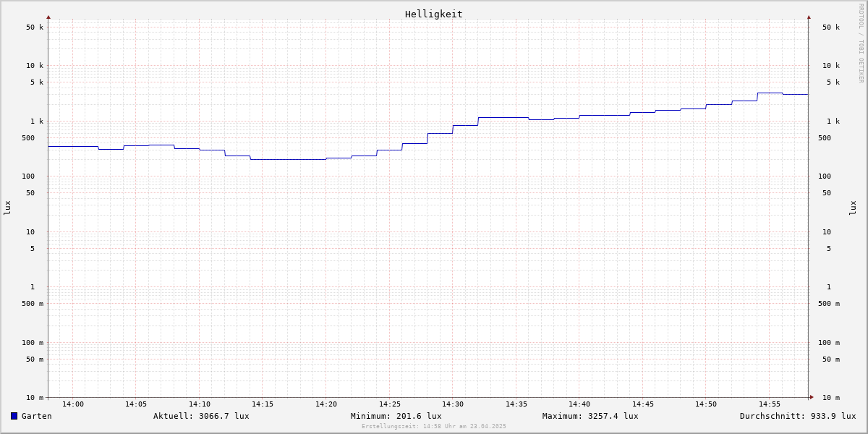Select the "Helligkeit" chart title
The width and height of the screenshot is (868, 434).
pos(434,14)
